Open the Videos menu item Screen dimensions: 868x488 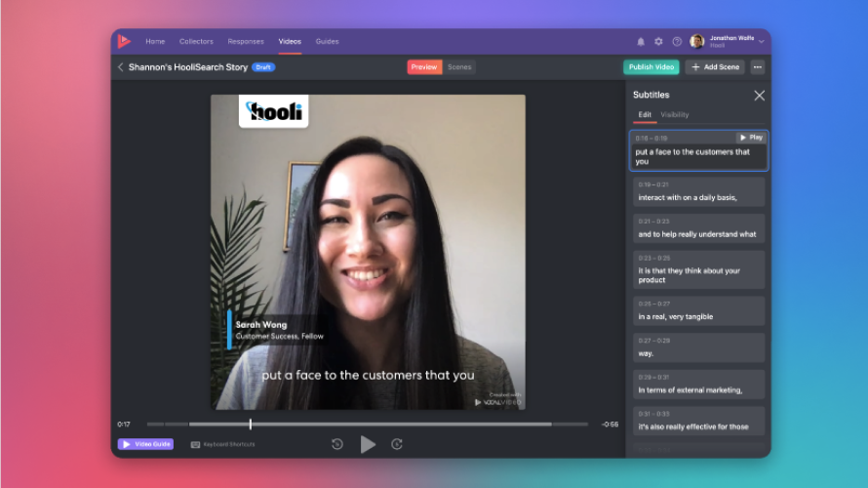click(290, 42)
